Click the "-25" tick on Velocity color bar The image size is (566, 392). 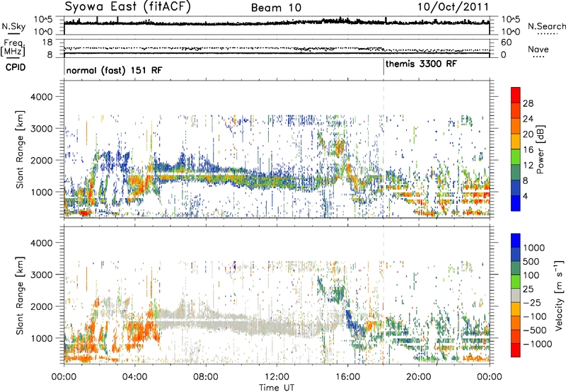click(533, 302)
